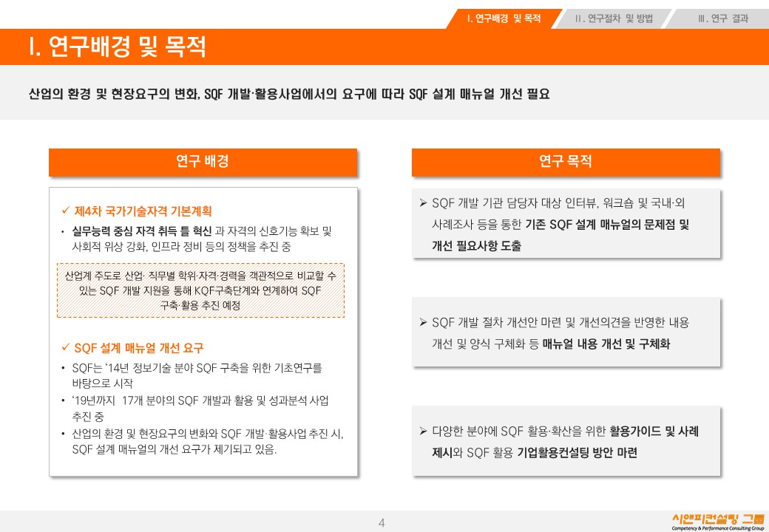This screenshot has height=532, width=769.
Task: Click the bullet '산업의 환경 및 현장요구의 변화와 SQF 개발'
Action: click(x=208, y=434)
